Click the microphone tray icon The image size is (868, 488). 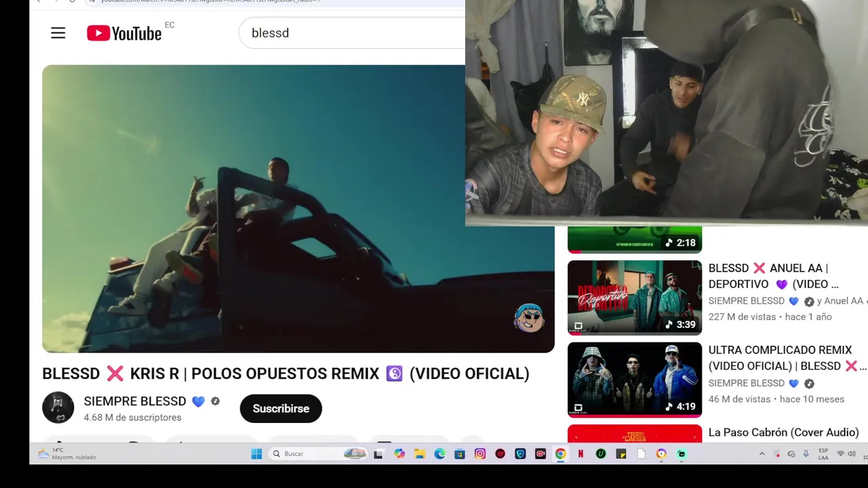(806, 454)
